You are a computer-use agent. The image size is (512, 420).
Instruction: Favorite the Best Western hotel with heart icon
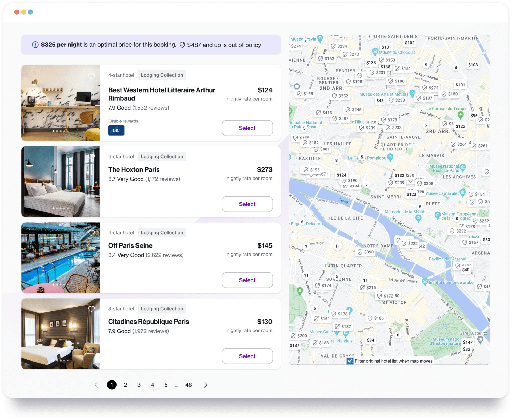coord(91,76)
